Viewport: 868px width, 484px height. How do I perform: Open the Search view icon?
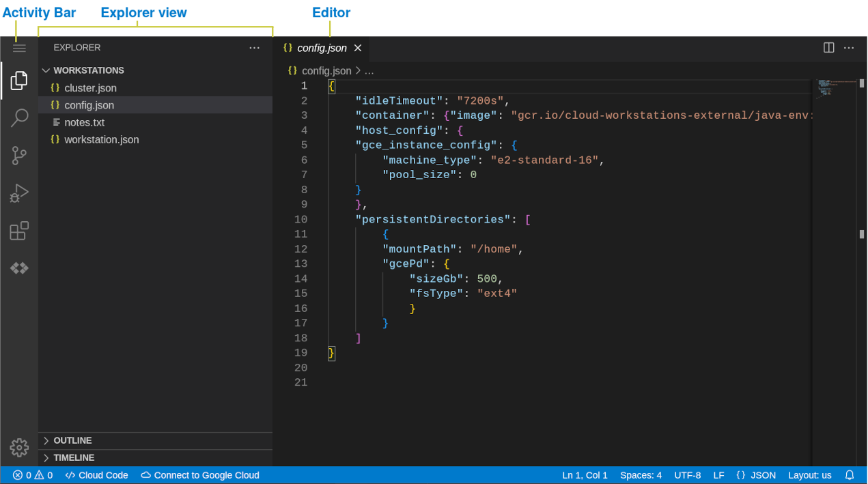tap(19, 117)
